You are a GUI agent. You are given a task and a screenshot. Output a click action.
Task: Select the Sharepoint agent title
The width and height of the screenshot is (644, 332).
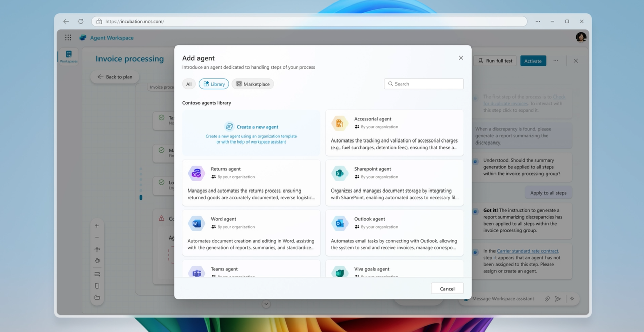pyautogui.click(x=373, y=169)
